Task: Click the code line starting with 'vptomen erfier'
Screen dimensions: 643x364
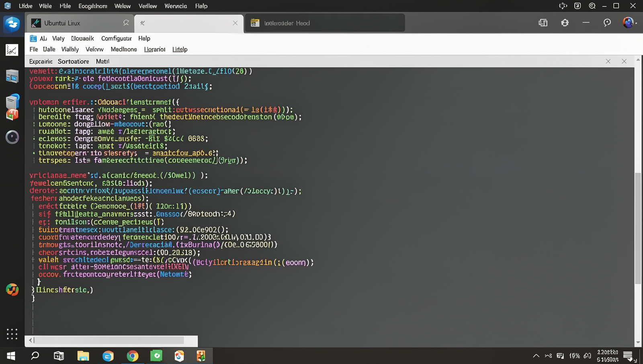Action: (x=104, y=102)
